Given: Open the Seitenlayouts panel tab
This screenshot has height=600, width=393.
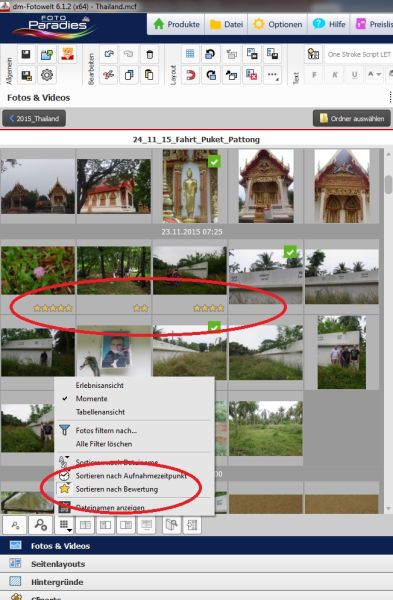Looking at the screenshot, I should tap(196, 564).
